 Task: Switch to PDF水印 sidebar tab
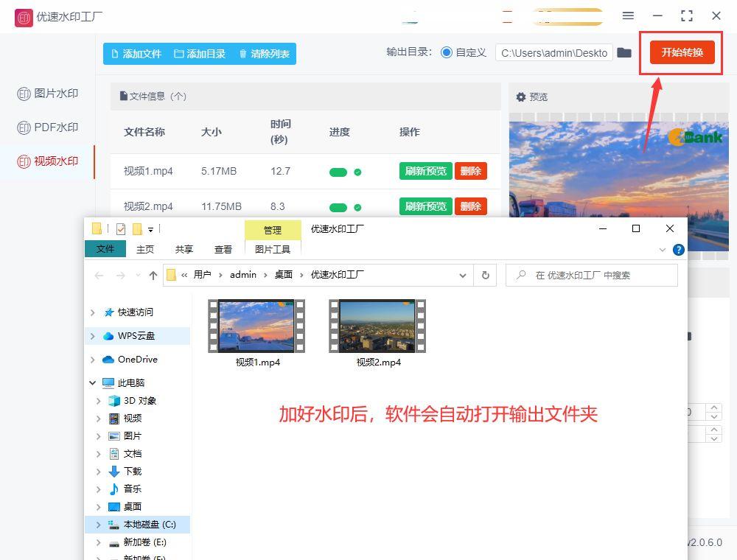(47, 127)
